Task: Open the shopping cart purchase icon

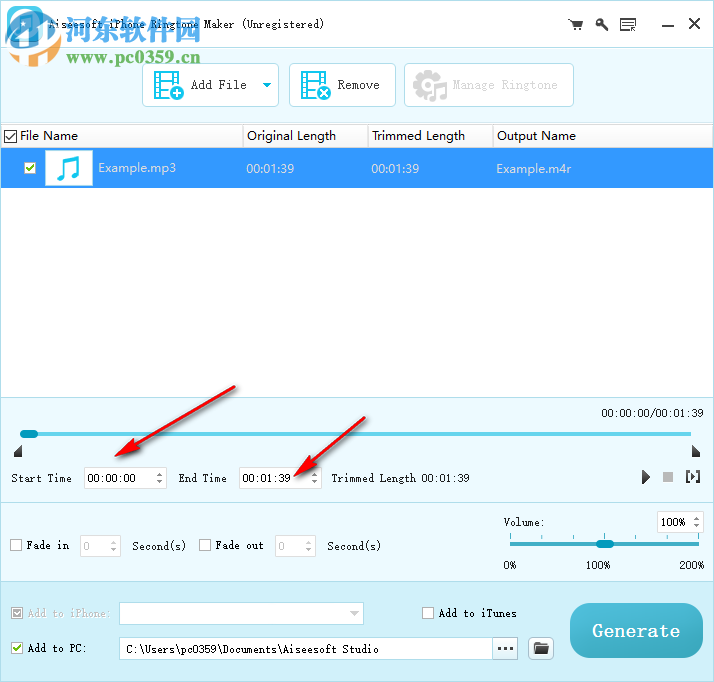Action: click(576, 25)
